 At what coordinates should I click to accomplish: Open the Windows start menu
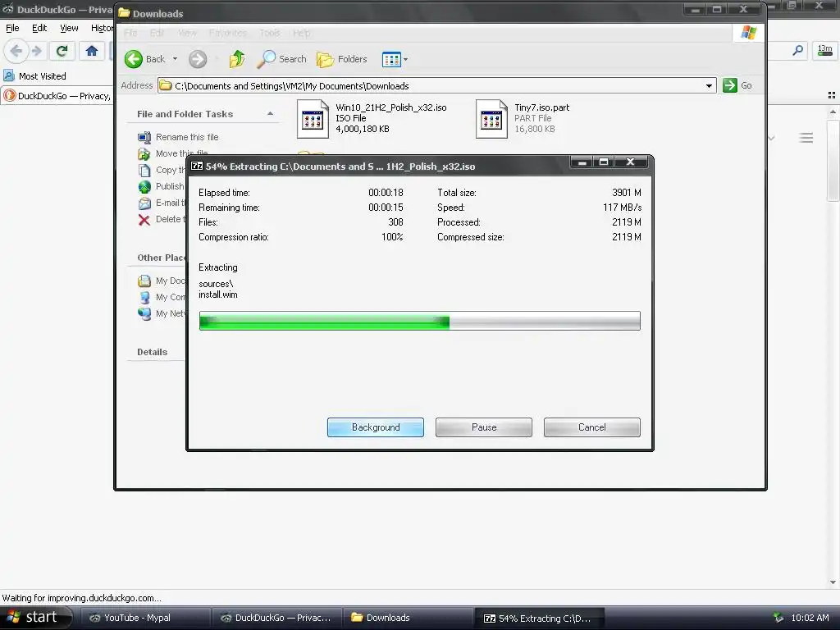35,618
